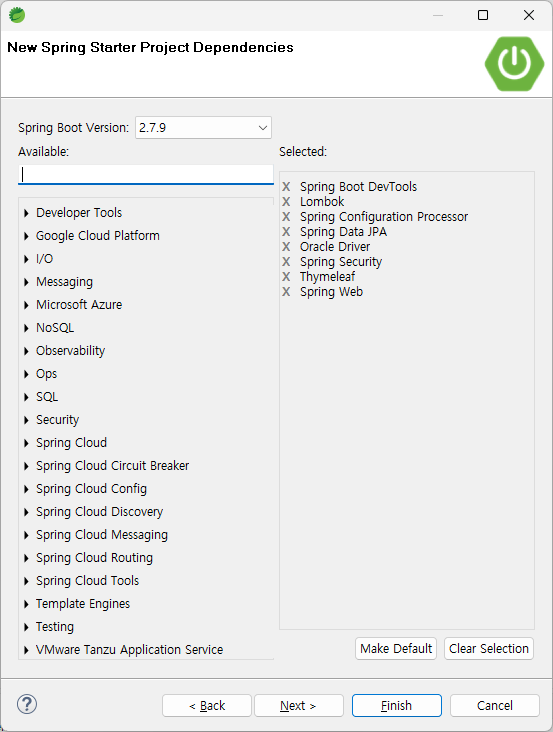This screenshot has height=732, width=553.
Task: Click the Make Default button
Action: [396, 648]
